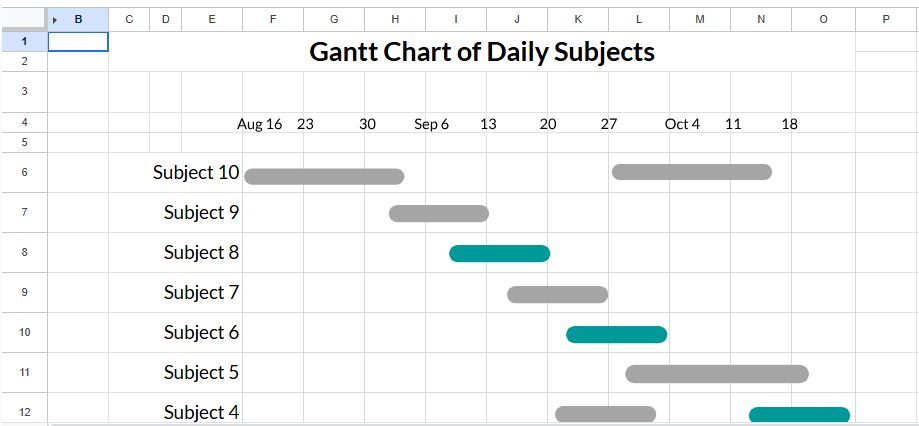The height and width of the screenshot is (426, 919).
Task: Select column F header
Action: point(273,19)
